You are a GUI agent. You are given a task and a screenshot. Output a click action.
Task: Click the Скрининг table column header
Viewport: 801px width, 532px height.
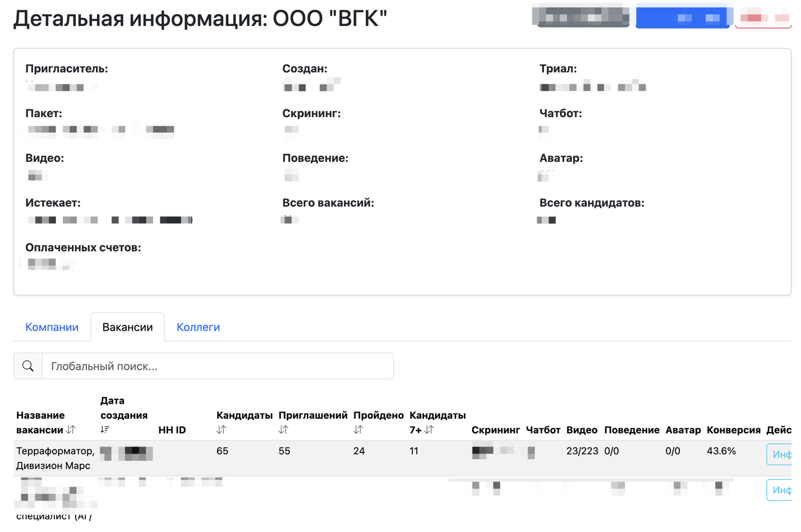[x=496, y=430]
